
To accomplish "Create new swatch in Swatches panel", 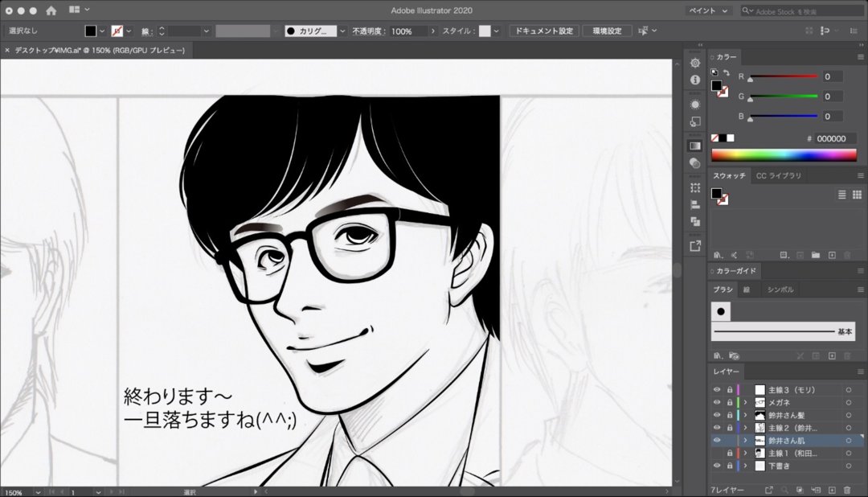I will 832,255.
